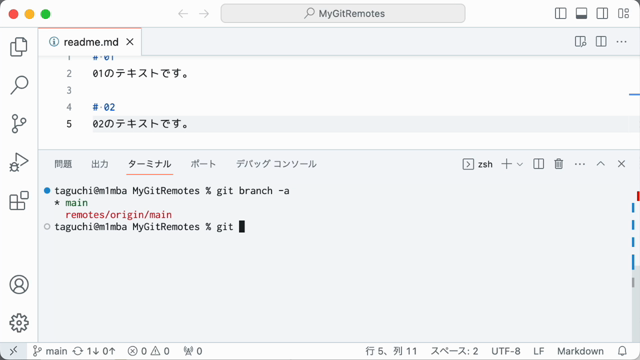Click the * main terminal output line
640x360 pixels.
pyautogui.click(x=71, y=203)
